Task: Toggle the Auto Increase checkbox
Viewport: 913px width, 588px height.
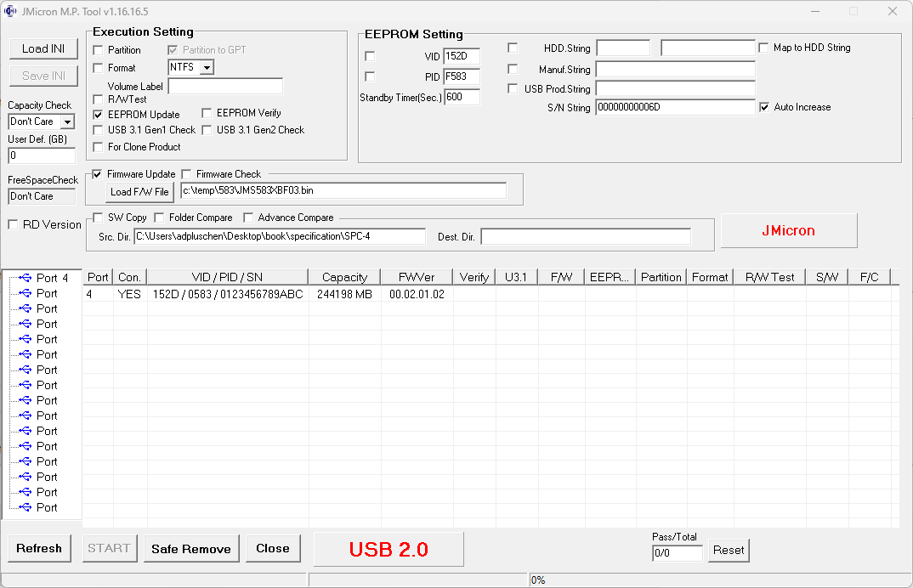Action: [x=764, y=107]
